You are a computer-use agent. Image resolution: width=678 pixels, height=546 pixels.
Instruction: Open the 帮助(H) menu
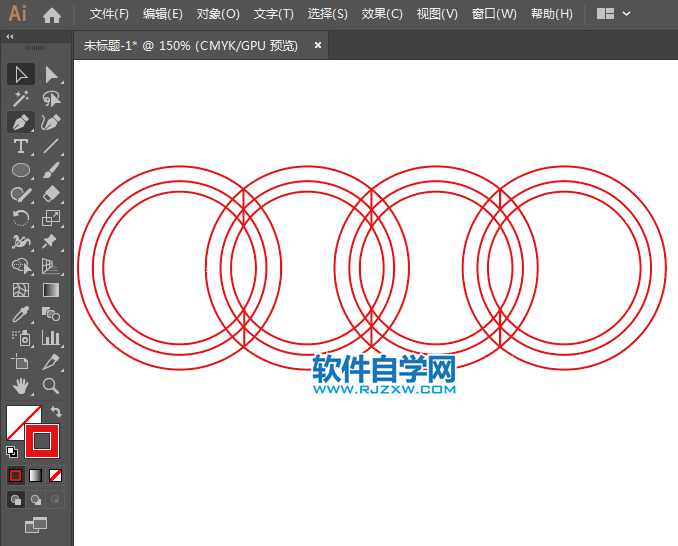(x=552, y=14)
